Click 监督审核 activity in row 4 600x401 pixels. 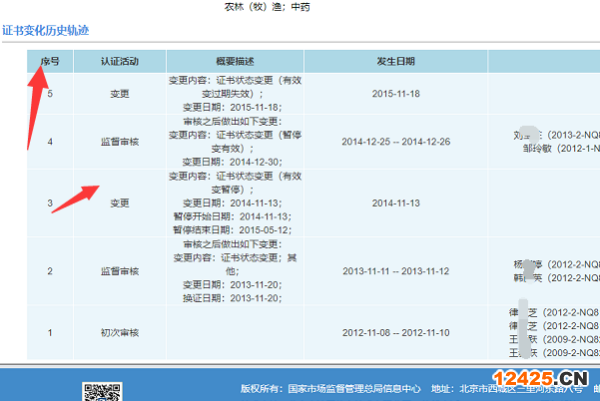(119, 142)
